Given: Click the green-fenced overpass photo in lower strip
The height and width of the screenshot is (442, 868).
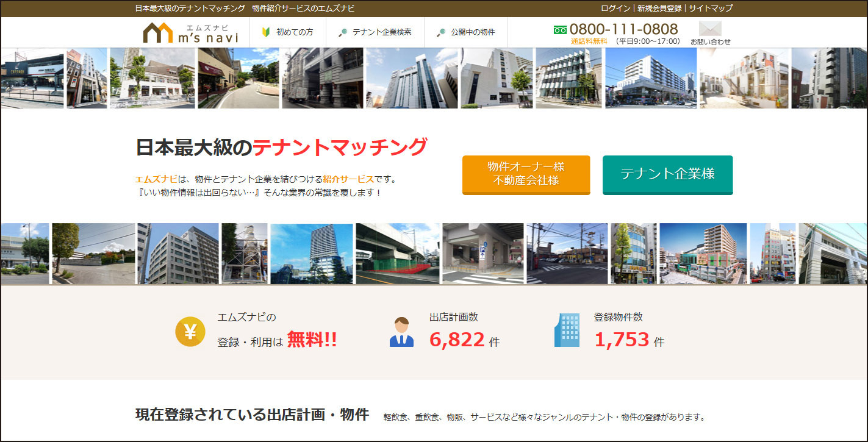Looking at the screenshot, I should tap(397, 254).
